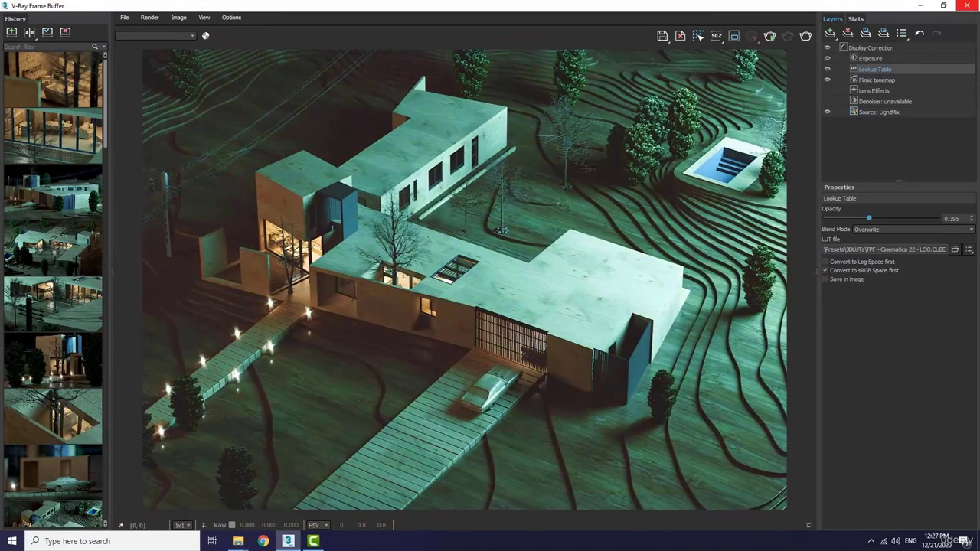Hide the Lookup Table layer
The height and width of the screenshot is (551, 980).
tap(827, 69)
